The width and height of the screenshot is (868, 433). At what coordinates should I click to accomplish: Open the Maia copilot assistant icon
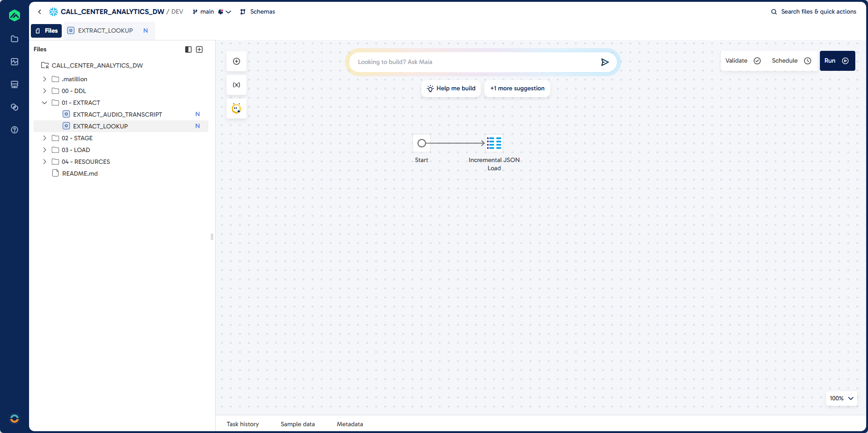[x=236, y=108]
